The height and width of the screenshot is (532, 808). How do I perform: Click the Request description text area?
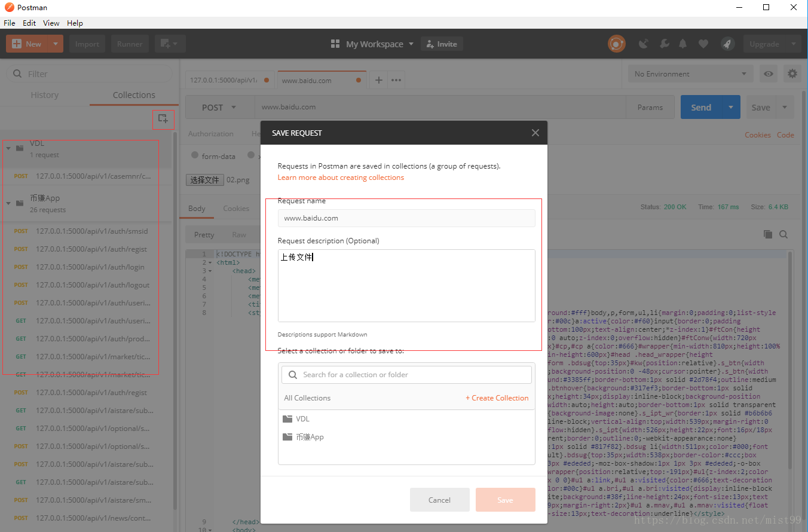click(x=406, y=286)
